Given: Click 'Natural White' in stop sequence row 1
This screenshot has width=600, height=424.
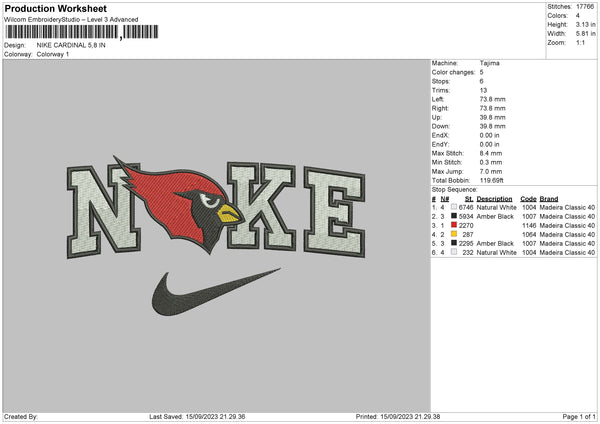Looking at the screenshot, I should click(496, 207).
